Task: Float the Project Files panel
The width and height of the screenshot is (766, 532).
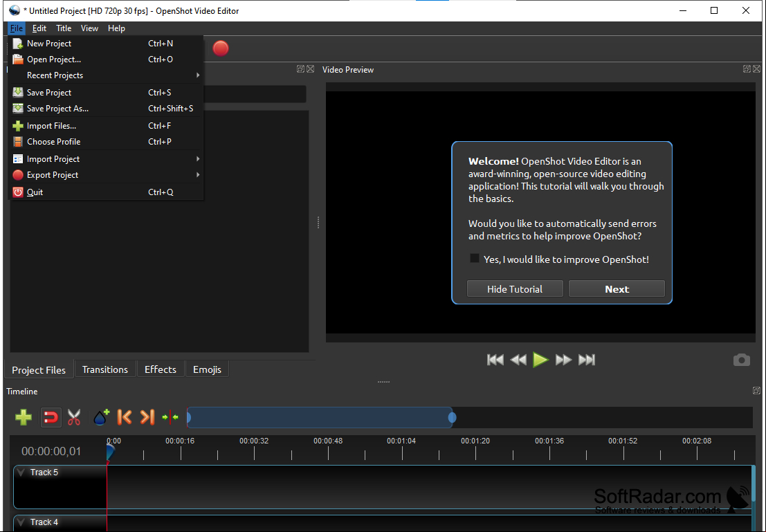Action: coord(300,69)
